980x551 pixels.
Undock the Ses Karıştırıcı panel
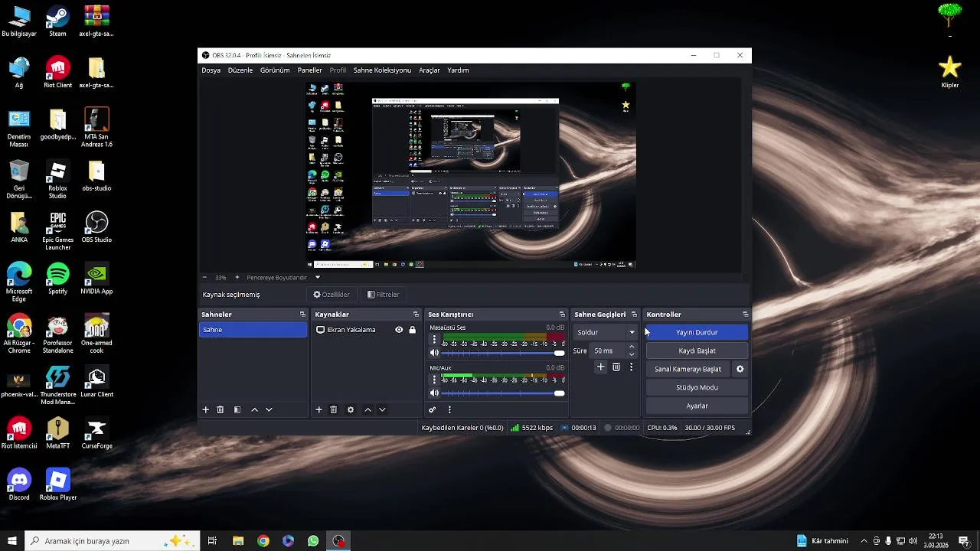pos(562,315)
